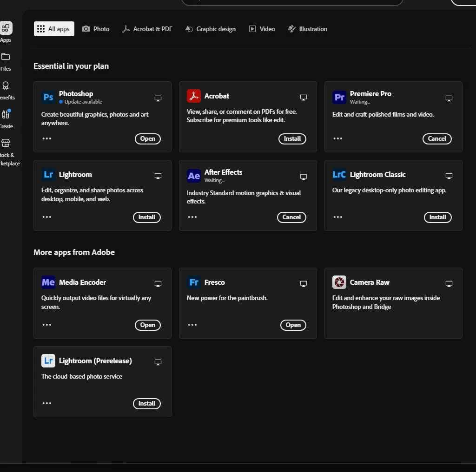Click desktop monitor icon on Camera Raw card
Screen dimensions: 476x472
[449, 284]
